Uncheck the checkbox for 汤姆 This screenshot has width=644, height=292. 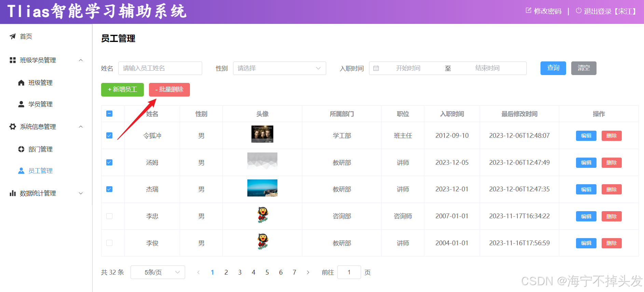pos(109,162)
